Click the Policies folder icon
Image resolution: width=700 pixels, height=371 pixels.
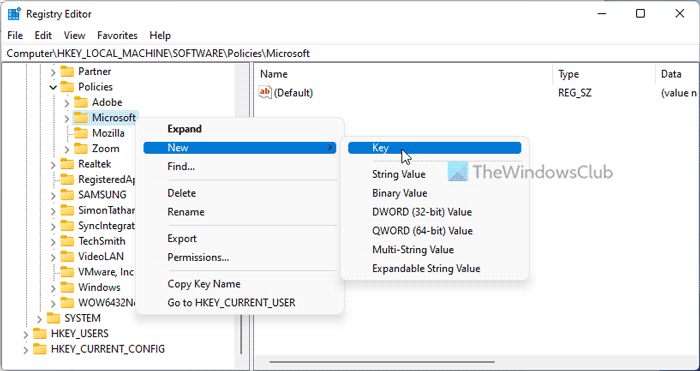tap(67, 87)
